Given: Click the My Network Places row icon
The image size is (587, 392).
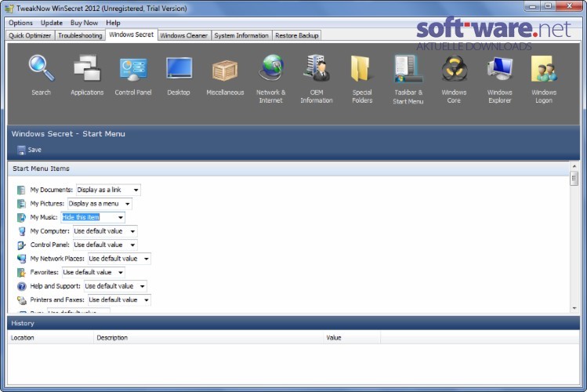Looking at the screenshot, I should click(x=21, y=259).
